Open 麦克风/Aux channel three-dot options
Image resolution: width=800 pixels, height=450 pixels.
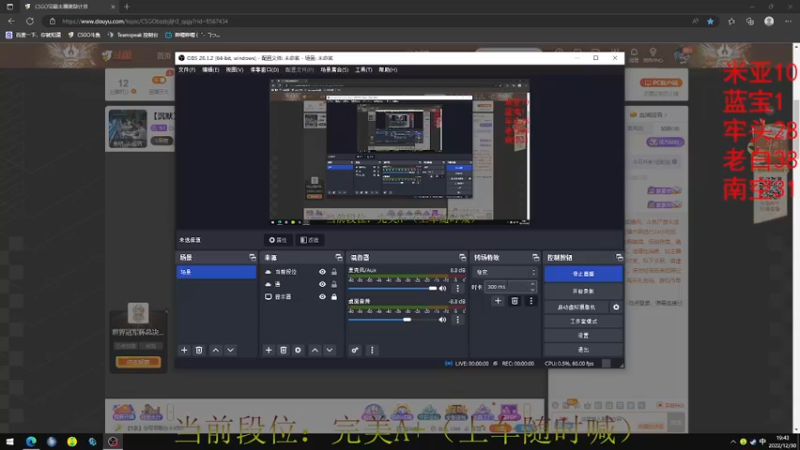click(x=458, y=288)
